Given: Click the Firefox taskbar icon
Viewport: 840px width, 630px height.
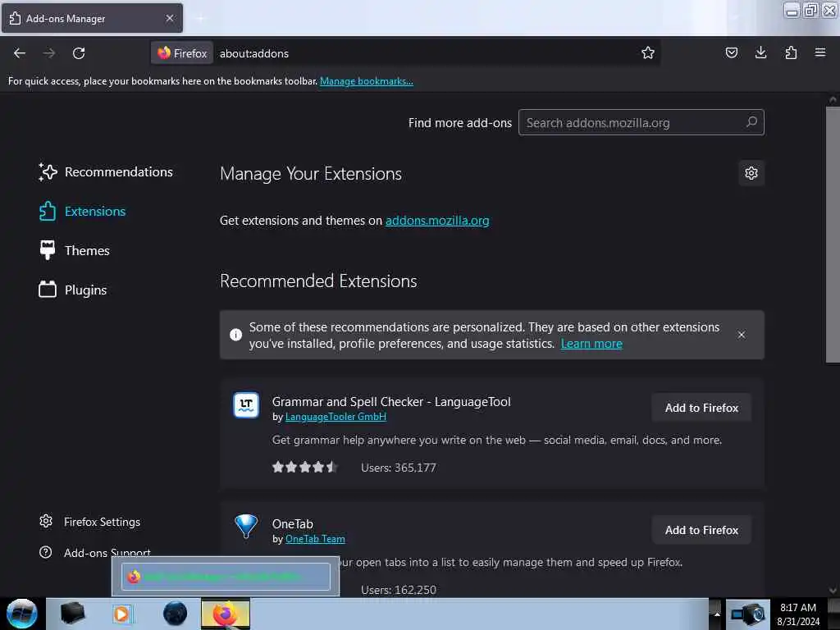Looking at the screenshot, I should 225,614.
